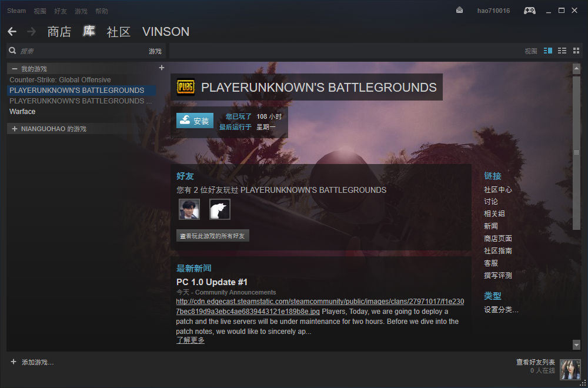The width and height of the screenshot is (588, 388).
Task: Open the 了解更多 link
Action: (x=191, y=340)
